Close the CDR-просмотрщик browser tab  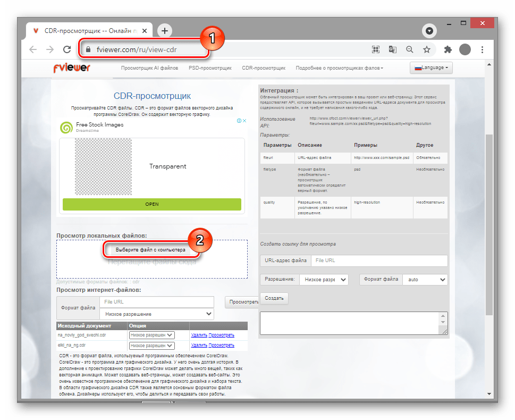tap(145, 31)
